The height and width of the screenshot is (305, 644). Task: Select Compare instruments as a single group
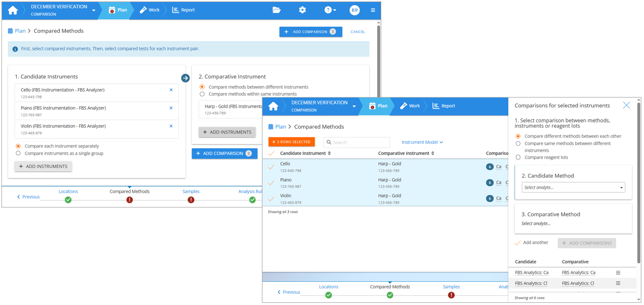click(18, 153)
